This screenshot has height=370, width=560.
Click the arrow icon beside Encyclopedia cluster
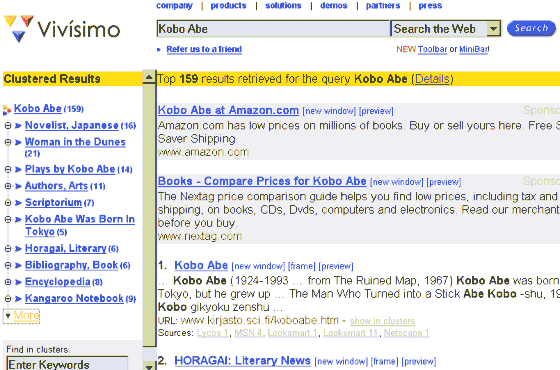click(18, 282)
